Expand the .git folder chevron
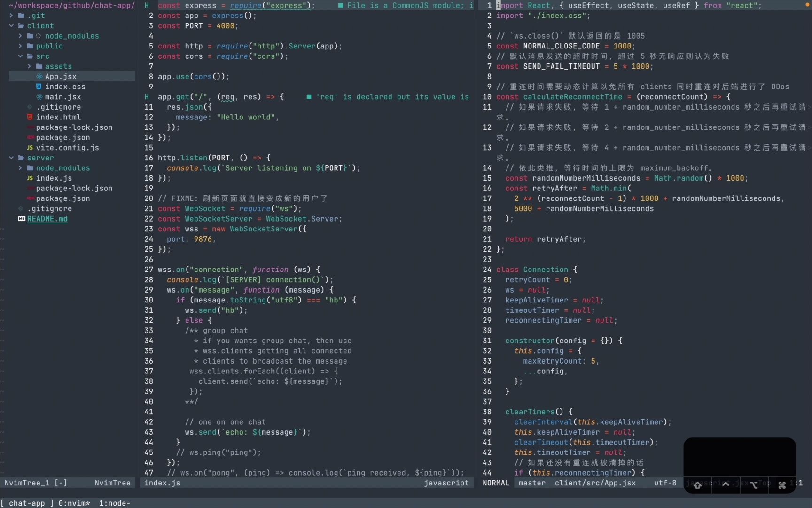 [11, 16]
